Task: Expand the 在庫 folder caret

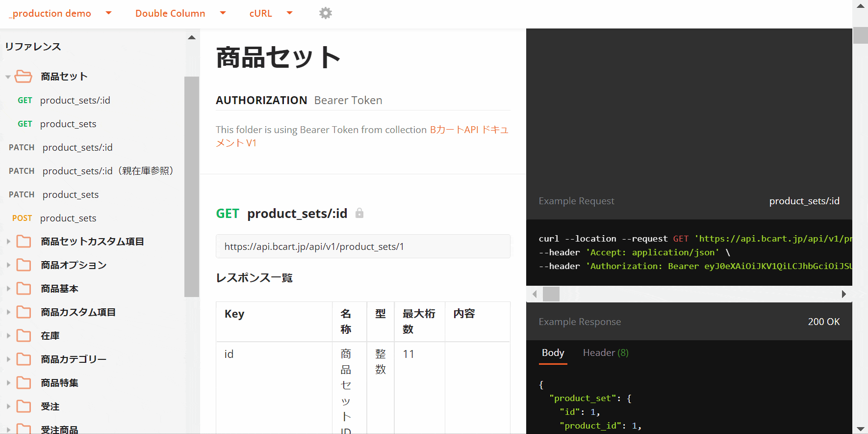Action: pyautogui.click(x=8, y=336)
